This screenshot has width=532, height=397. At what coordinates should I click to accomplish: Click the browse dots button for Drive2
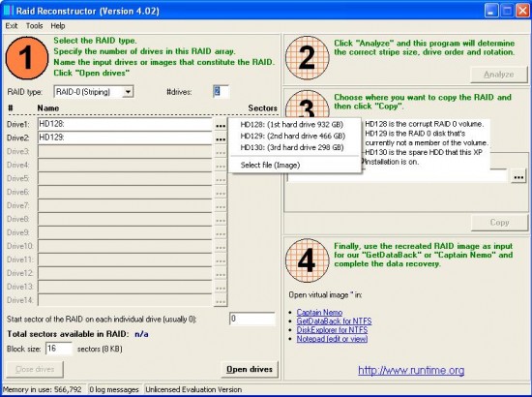point(221,138)
